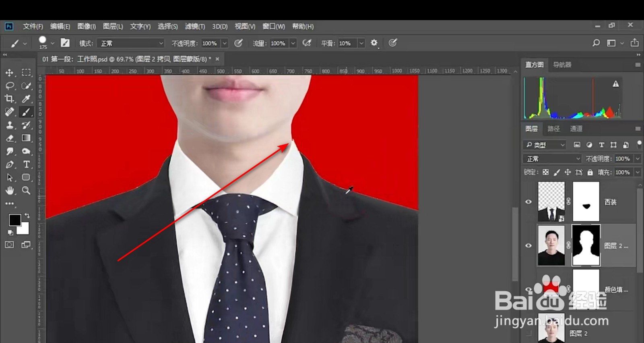Select the Lasso tool

click(x=9, y=85)
